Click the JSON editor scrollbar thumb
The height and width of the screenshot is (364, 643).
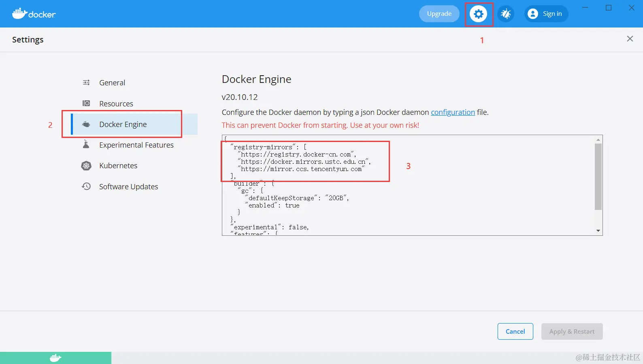598,177
